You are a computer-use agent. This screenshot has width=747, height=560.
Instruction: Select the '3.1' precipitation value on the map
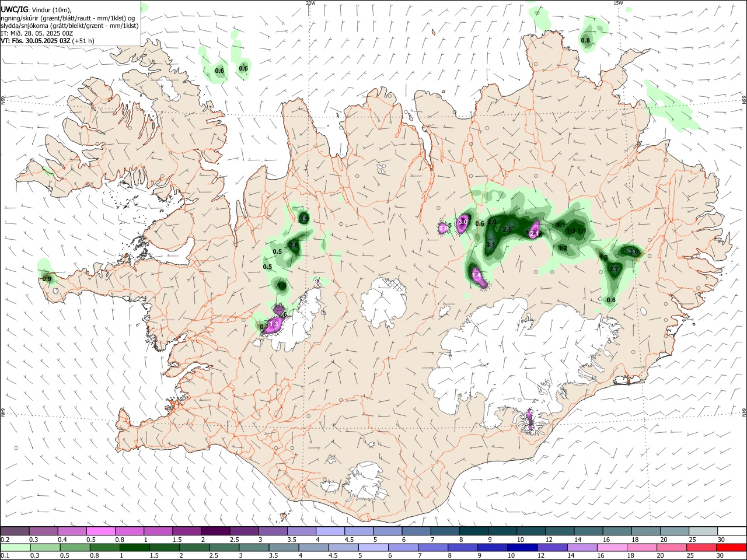point(491,244)
